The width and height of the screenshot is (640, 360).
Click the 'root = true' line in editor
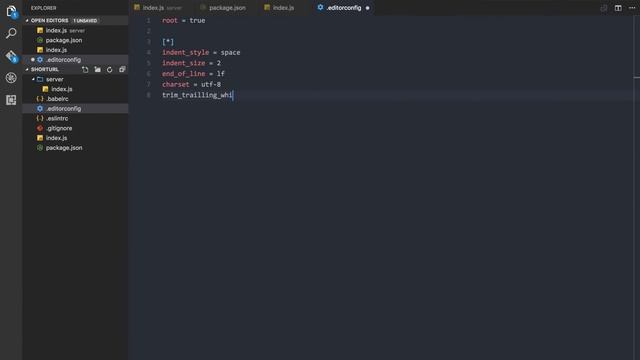184,20
